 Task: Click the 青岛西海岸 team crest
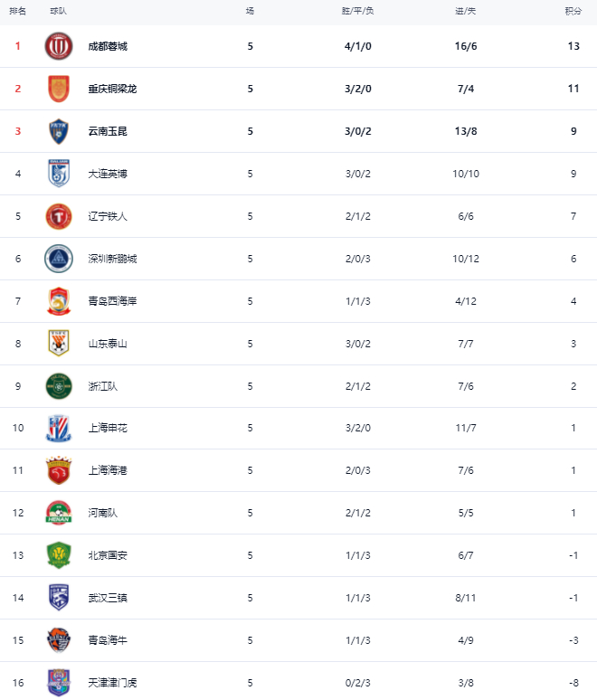[x=59, y=301]
